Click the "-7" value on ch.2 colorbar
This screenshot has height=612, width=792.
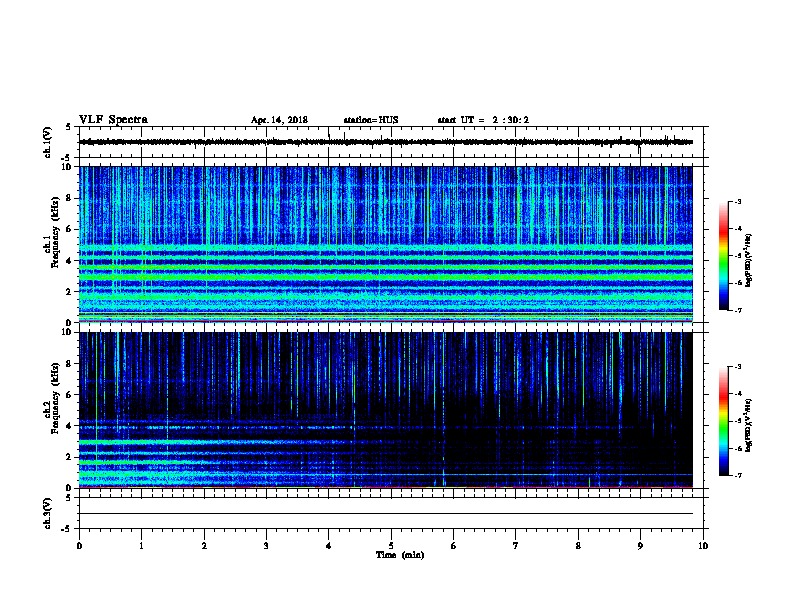(737, 475)
